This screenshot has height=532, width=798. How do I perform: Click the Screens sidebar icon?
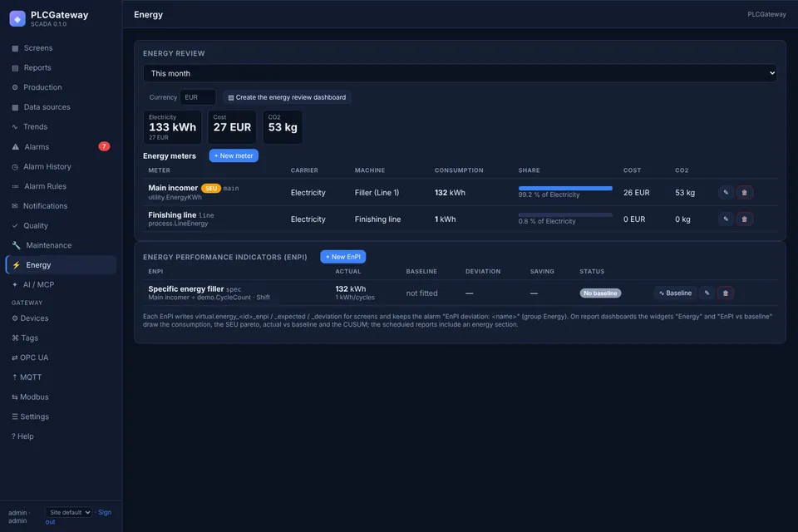[15, 48]
